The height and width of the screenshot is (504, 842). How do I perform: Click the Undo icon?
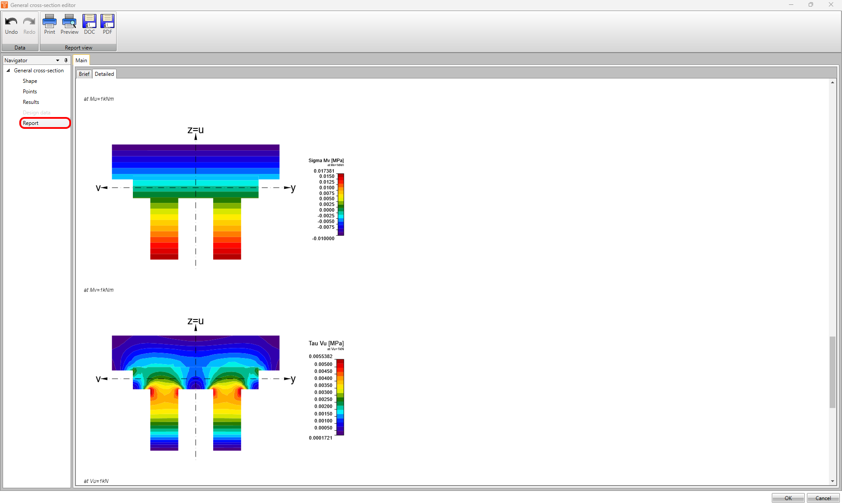click(11, 25)
